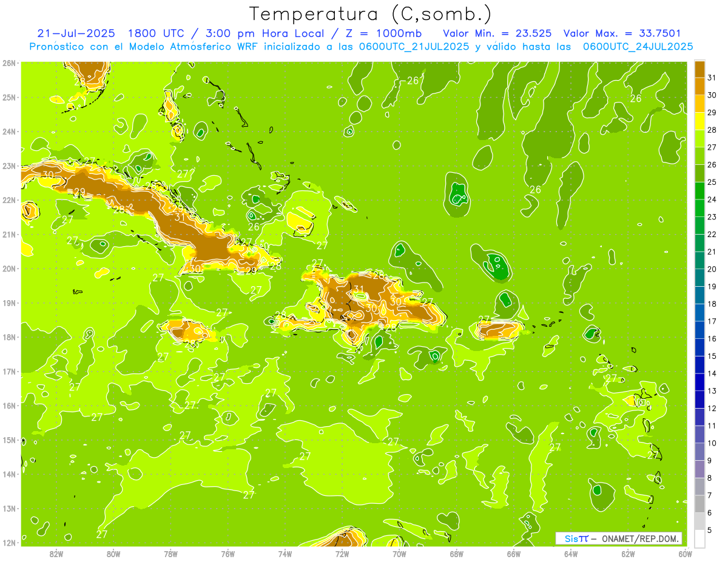Click the '64W' longitude axis label

[571, 554]
